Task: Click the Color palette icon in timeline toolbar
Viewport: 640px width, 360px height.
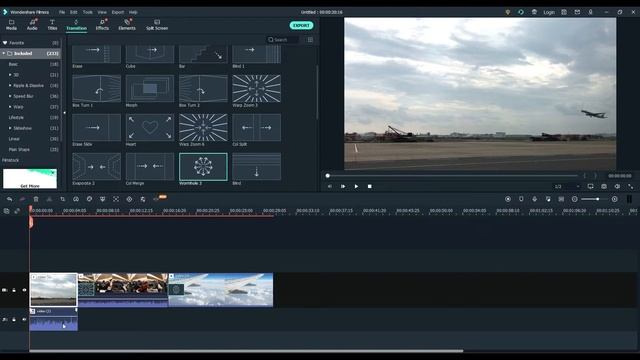Action: pos(89,199)
